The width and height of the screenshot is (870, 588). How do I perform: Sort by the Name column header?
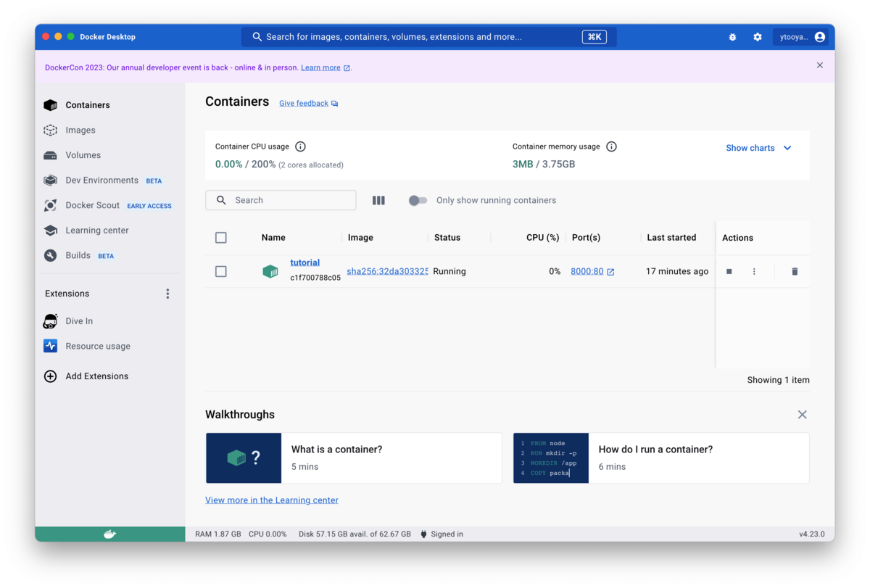[273, 238]
